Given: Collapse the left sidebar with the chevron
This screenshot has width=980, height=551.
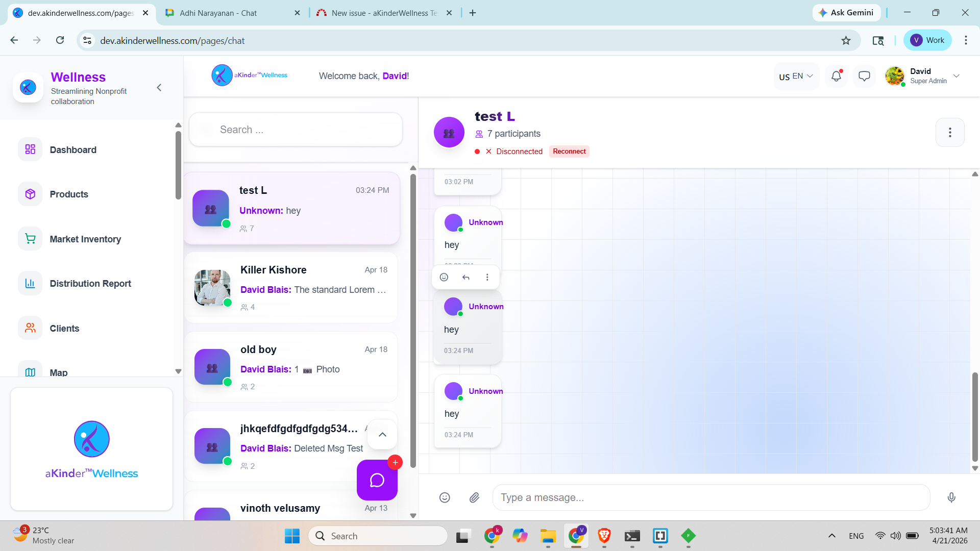Looking at the screenshot, I should pyautogui.click(x=159, y=88).
